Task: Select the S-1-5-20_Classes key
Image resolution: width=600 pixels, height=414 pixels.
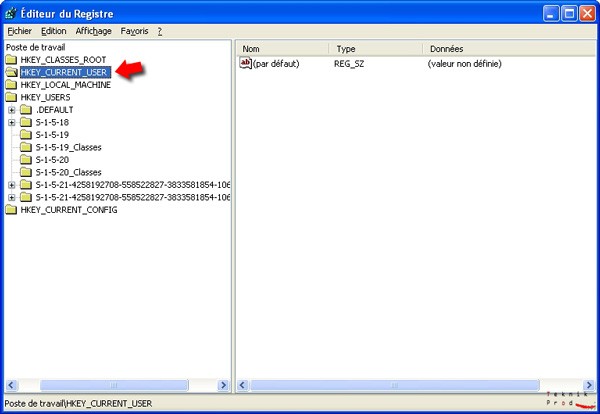Action: tap(68, 172)
